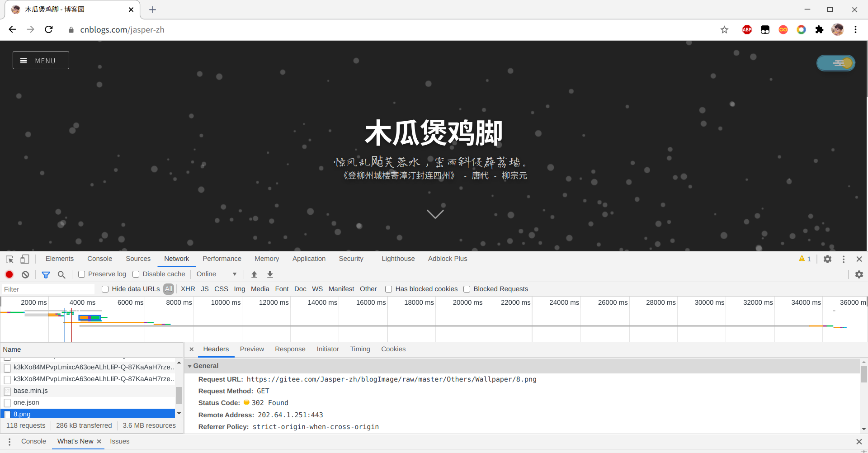This screenshot has height=453, width=868.
Task: Click the scroll-down chevron on the page
Action: pyautogui.click(x=435, y=214)
